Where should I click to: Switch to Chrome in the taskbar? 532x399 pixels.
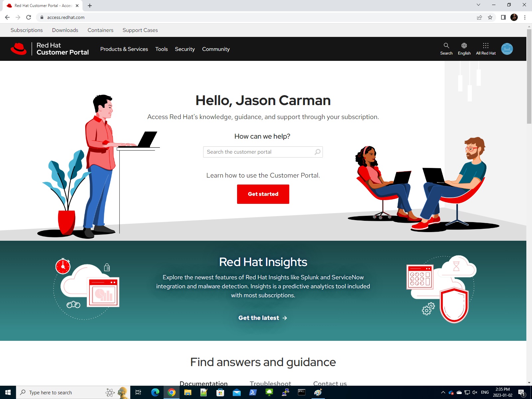click(172, 392)
